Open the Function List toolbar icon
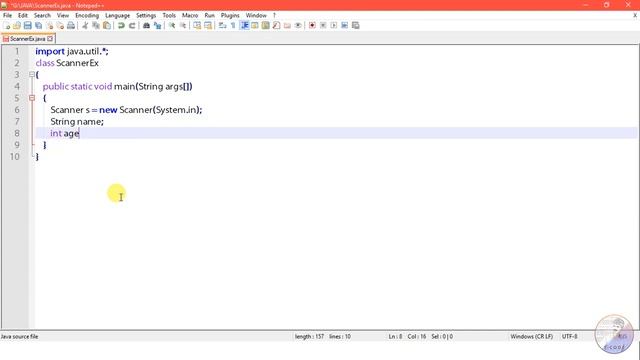640x360 pixels. pos(276,25)
